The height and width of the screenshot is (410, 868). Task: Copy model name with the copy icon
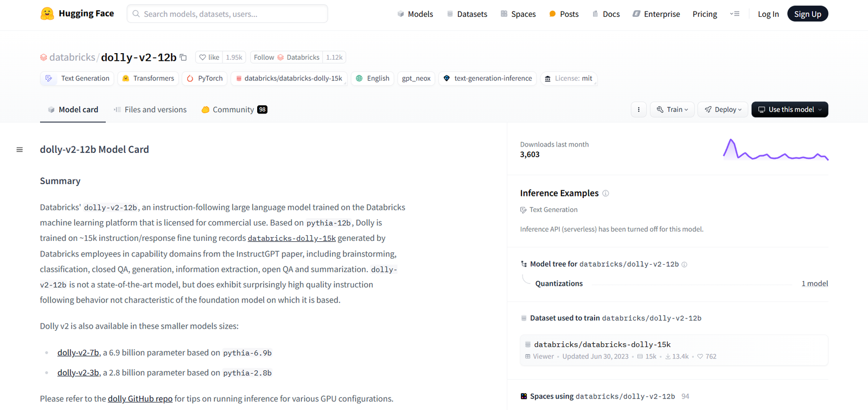click(183, 57)
